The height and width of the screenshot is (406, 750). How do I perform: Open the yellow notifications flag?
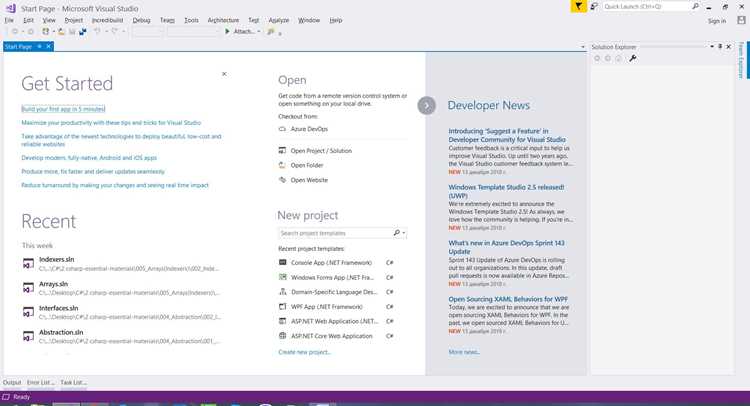pyautogui.click(x=578, y=6)
